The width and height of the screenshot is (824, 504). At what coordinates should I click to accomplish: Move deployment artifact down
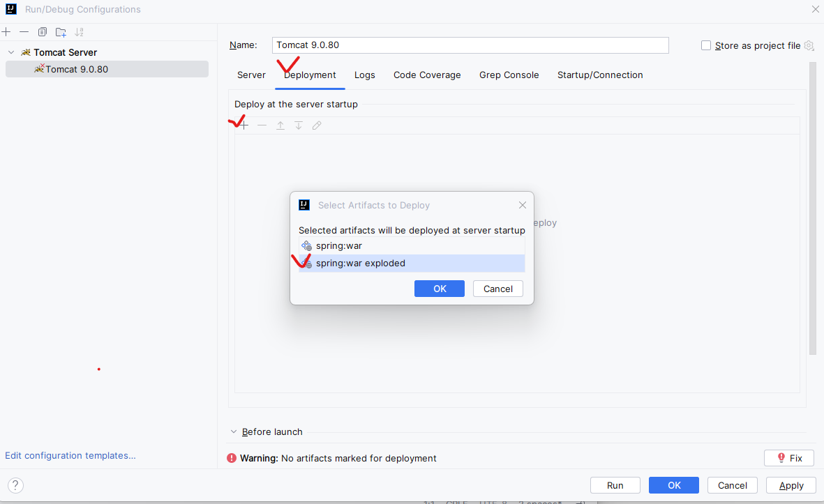click(x=299, y=125)
